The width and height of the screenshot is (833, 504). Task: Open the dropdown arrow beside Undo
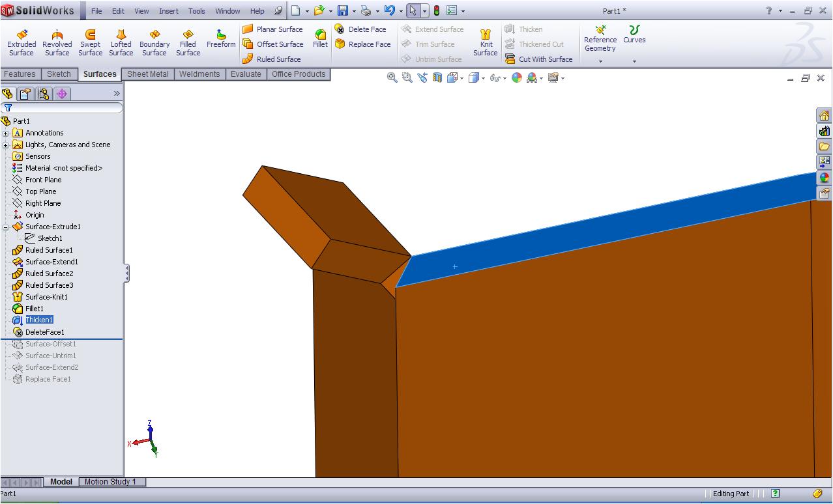[x=401, y=11]
